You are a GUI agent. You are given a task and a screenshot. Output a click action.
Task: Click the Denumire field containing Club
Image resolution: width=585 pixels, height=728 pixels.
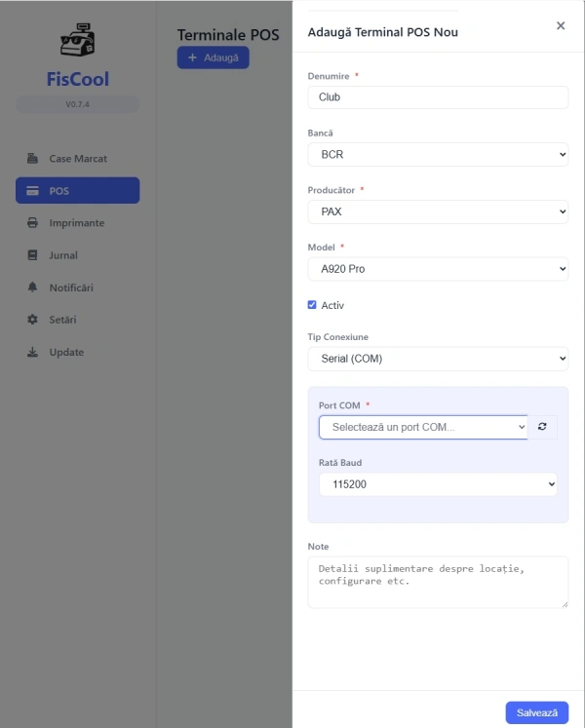[x=438, y=97]
